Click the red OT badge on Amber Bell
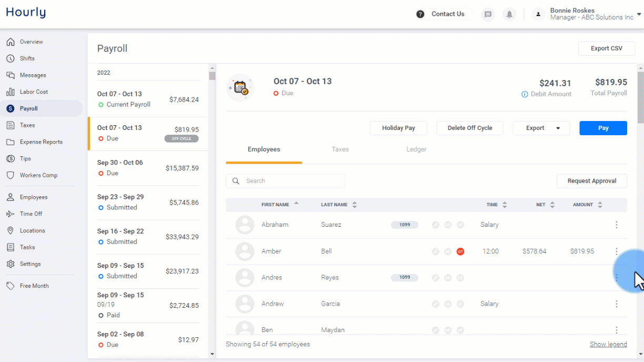 [460, 252]
